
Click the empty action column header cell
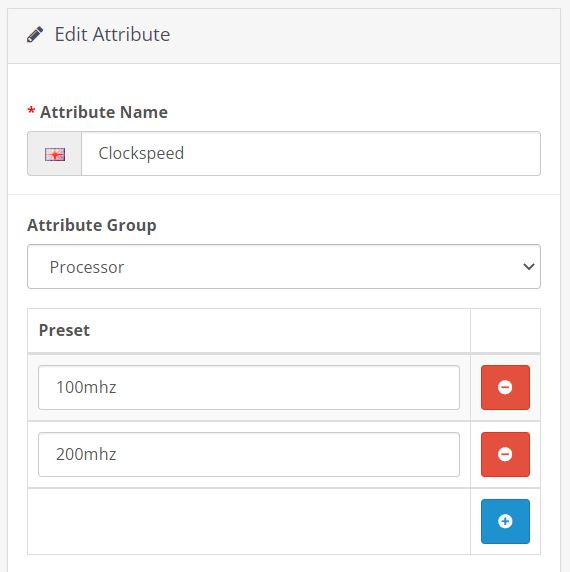pyautogui.click(x=505, y=331)
